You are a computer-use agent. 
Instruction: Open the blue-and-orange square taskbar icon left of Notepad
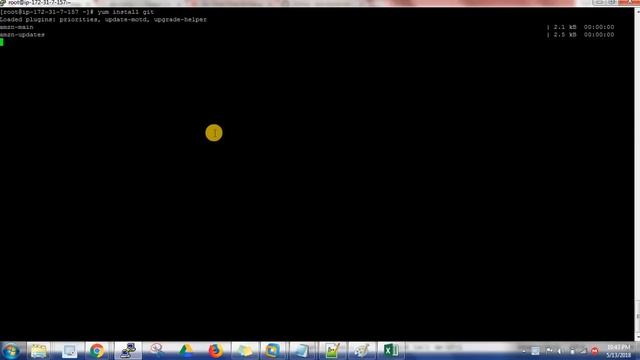pyautogui.click(x=273, y=351)
